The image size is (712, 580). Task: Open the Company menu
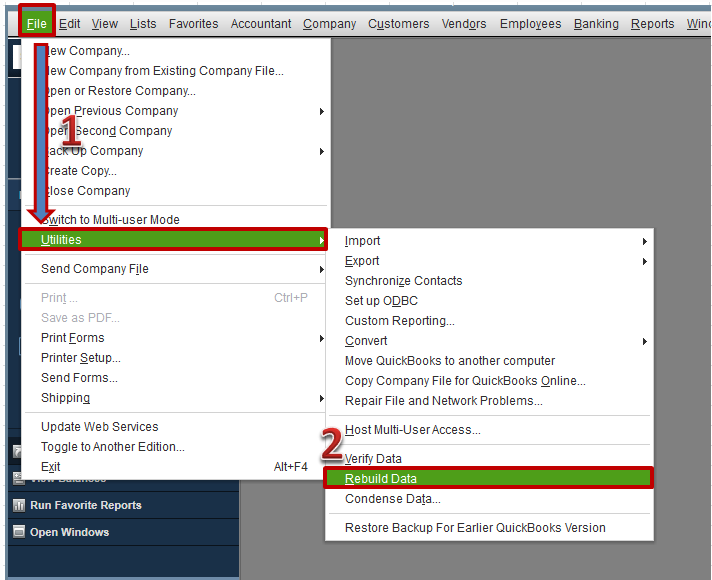click(x=330, y=24)
